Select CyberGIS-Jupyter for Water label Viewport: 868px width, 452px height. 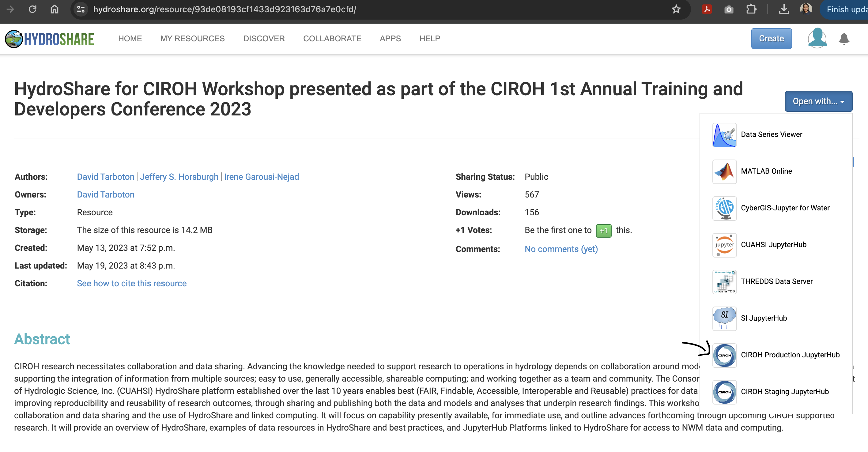[x=785, y=208]
